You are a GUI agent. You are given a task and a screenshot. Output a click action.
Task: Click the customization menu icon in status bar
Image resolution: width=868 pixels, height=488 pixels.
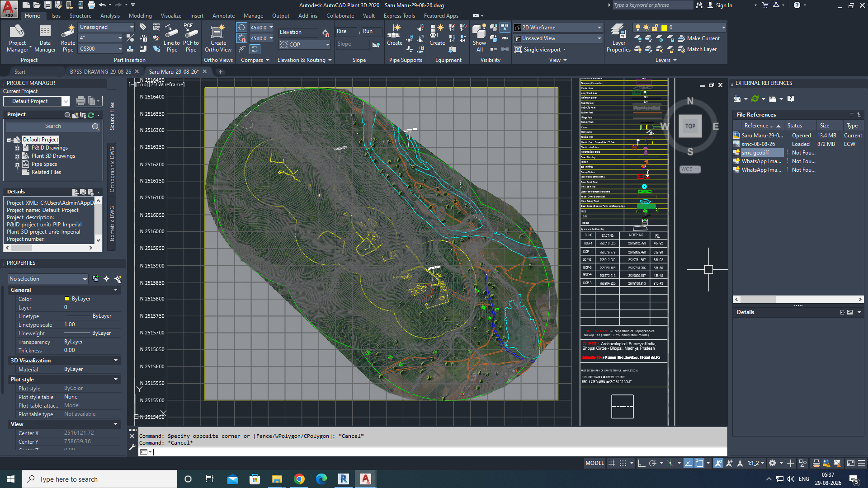click(x=862, y=463)
